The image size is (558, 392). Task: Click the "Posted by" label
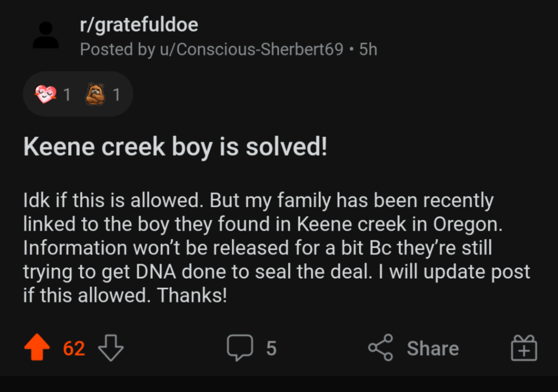coord(117,50)
